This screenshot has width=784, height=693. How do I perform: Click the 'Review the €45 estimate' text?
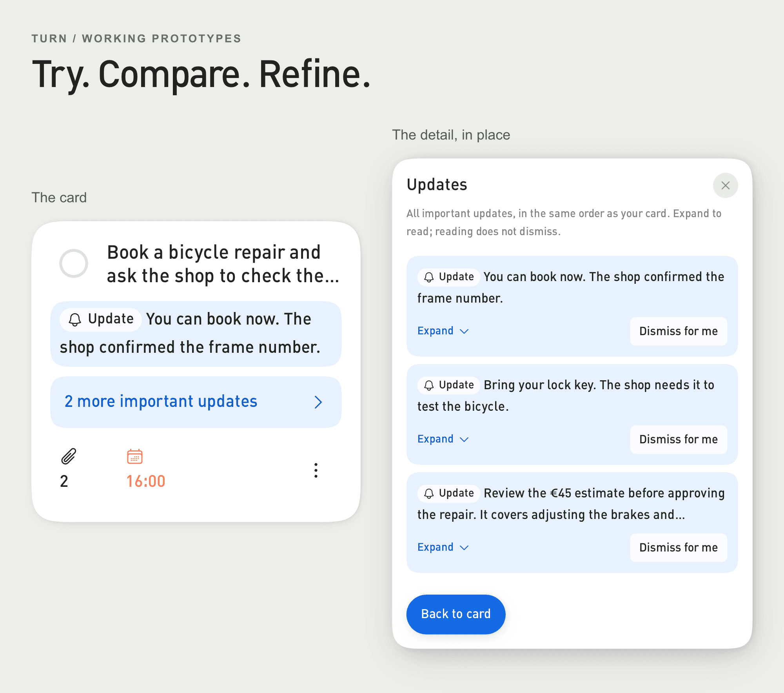pyautogui.click(x=571, y=504)
